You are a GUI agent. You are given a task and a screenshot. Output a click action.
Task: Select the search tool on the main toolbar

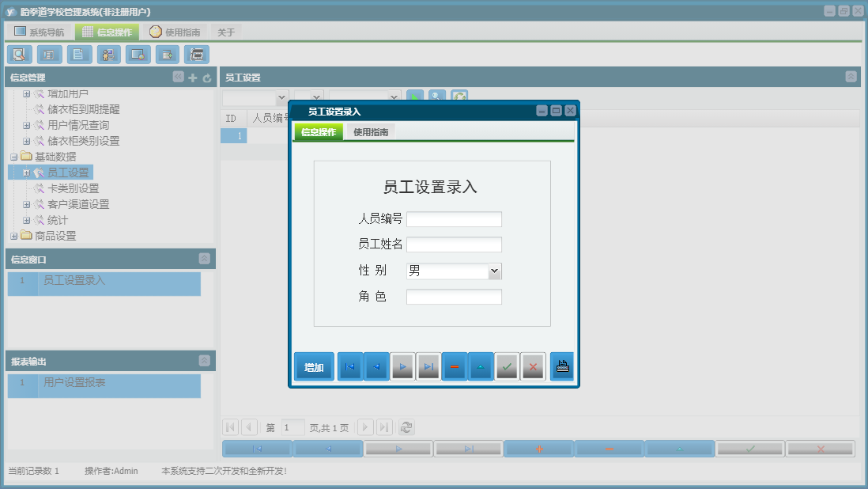[19, 54]
